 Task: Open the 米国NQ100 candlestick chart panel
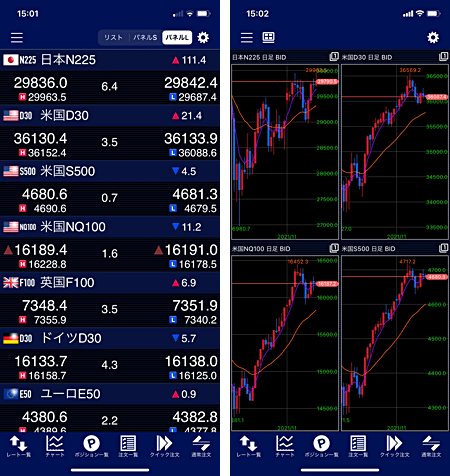point(285,343)
